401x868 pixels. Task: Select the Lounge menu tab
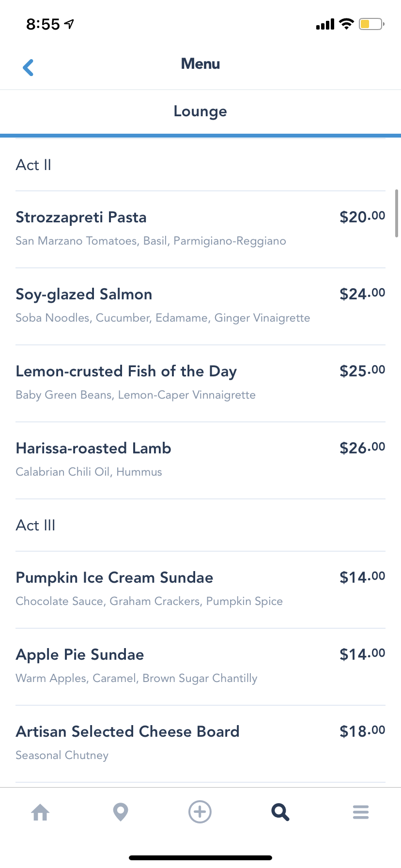(x=200, y=111)
